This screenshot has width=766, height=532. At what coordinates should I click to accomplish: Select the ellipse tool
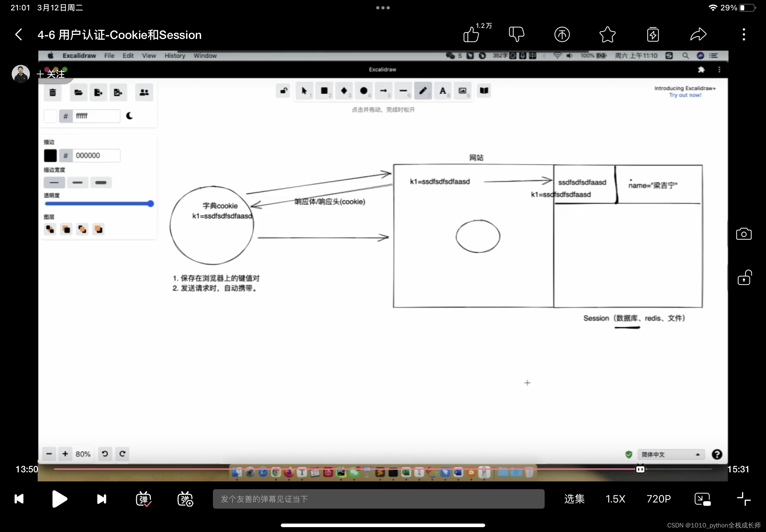364,91
